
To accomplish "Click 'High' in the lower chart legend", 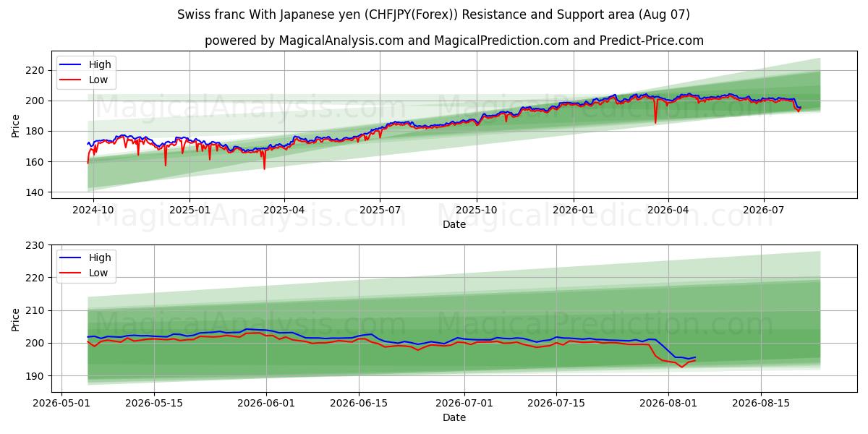I will pos(100,258).
